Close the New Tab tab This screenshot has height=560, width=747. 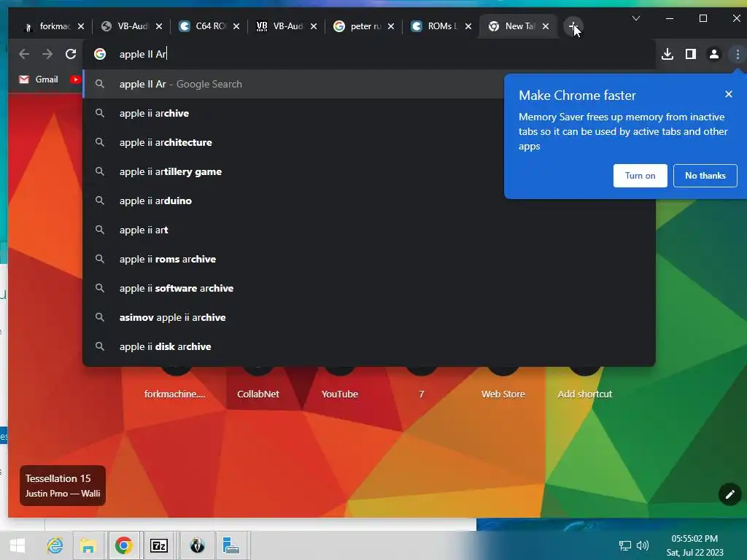(x=546, y=26)
